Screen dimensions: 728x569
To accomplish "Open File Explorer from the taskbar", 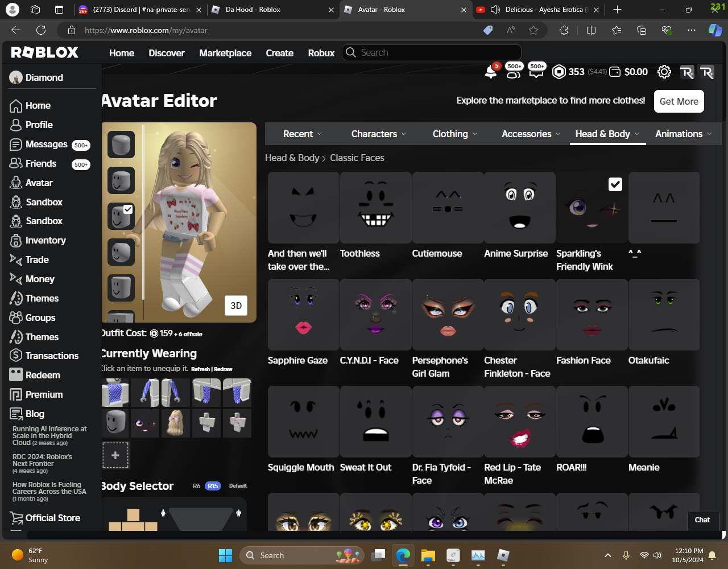I will point(428,555).
